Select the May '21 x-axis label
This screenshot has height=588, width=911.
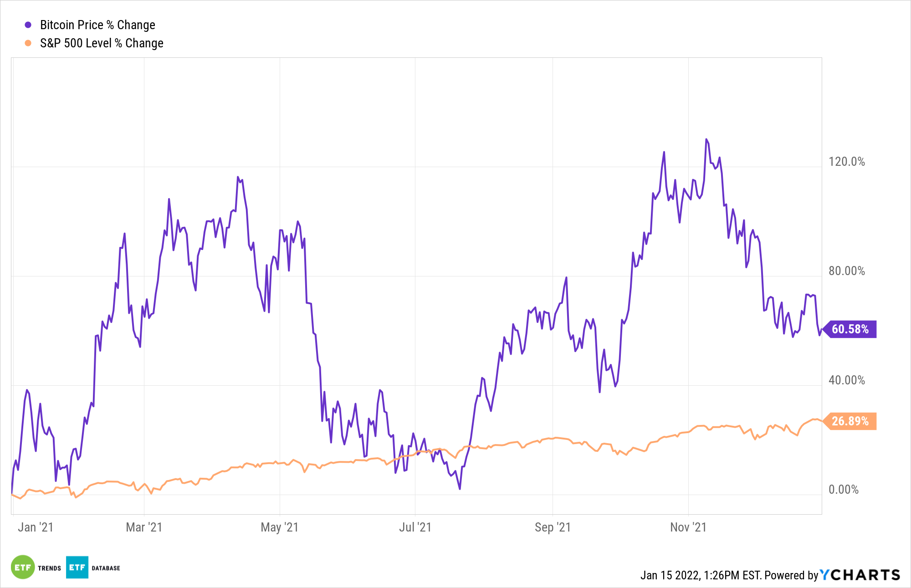(x=279, y=527)
